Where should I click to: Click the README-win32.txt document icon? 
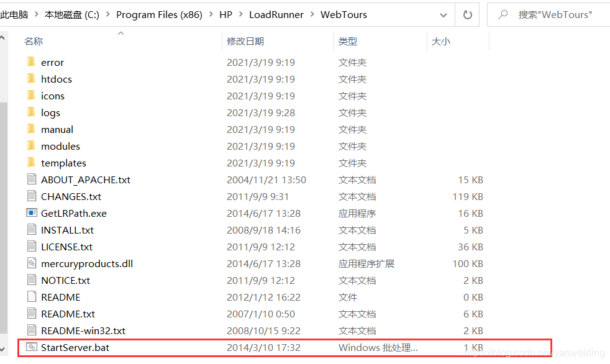tap(32, 330)
